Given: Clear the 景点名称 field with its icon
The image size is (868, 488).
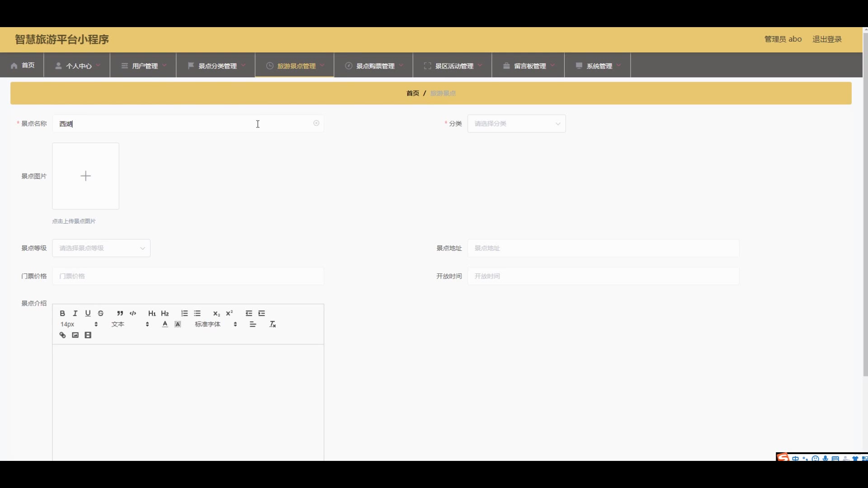Looking at the screenshot, I should coord(316,123).
